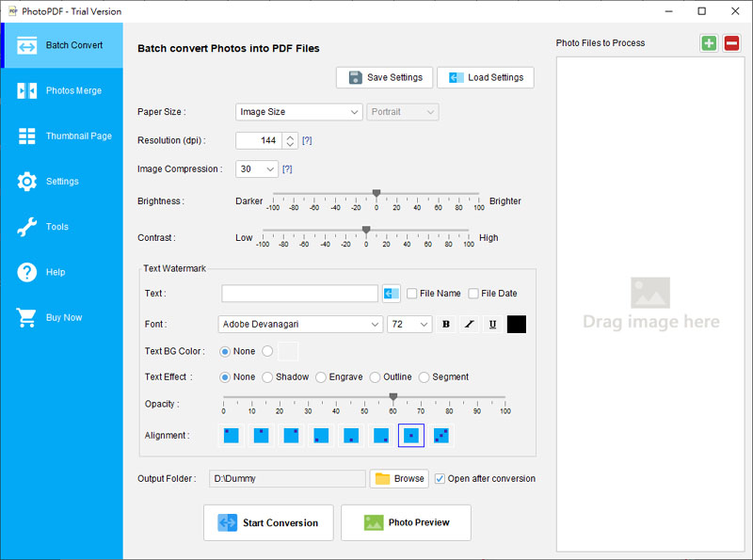This screenshot has height=560, width=753.
Task: Open the Batch Convert section
Action: [x=62, y=45]
